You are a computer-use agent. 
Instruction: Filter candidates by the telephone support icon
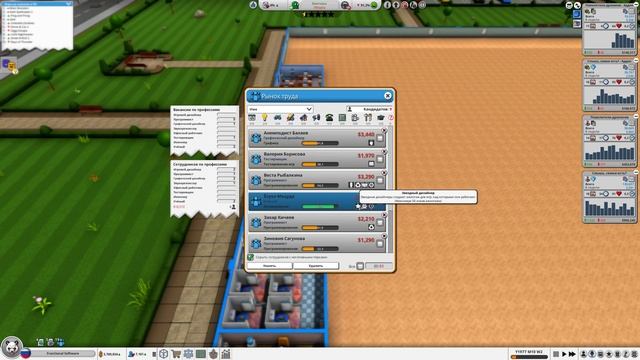329,118
